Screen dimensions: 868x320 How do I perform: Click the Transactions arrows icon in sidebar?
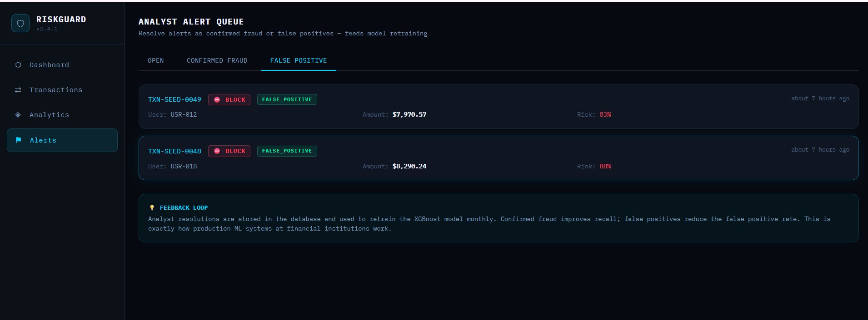(x=18, y=90)
